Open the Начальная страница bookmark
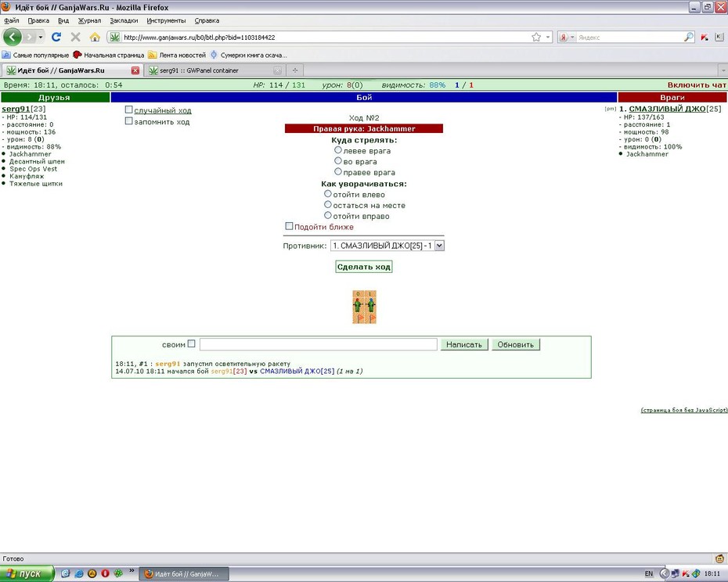 [109, 55]
